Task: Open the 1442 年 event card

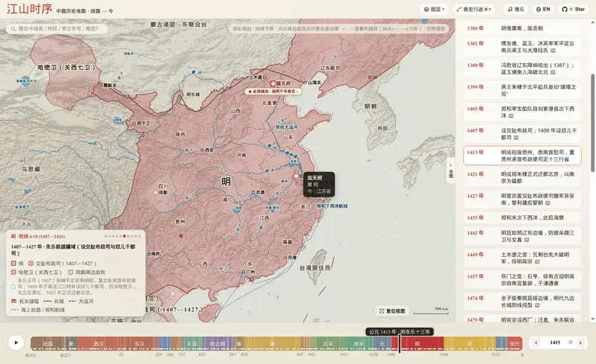Action: 522,236
